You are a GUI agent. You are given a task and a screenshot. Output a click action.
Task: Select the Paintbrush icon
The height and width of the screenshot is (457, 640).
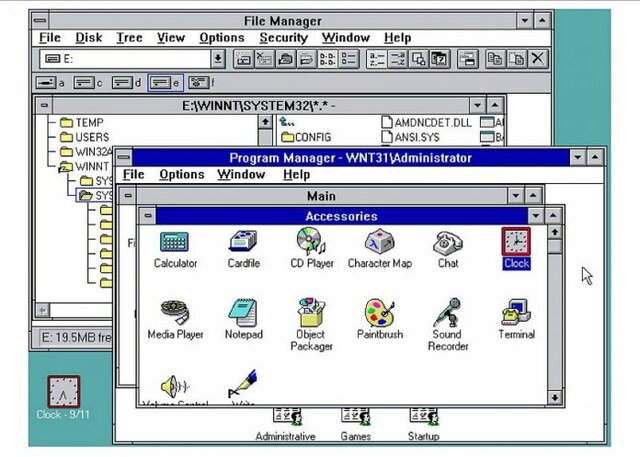pyautogui.click(x=379, y=313)
